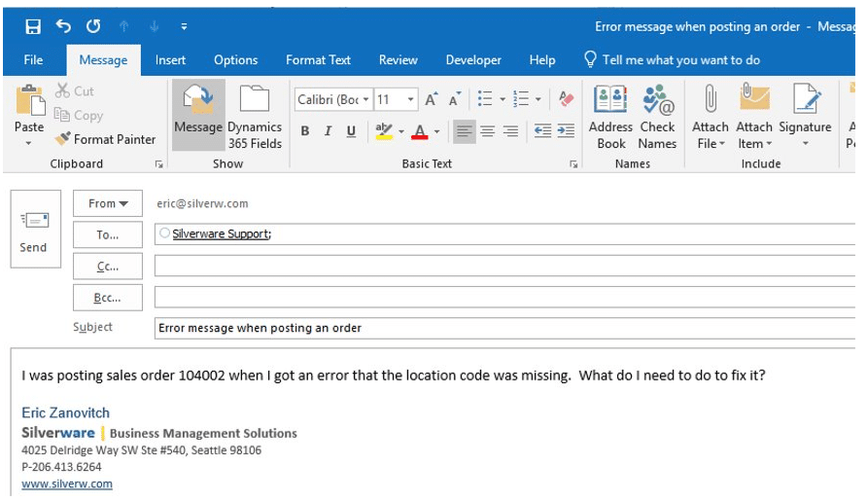Open the www.silverw.com link
The image size is (868, 502).
click(67, 484)
